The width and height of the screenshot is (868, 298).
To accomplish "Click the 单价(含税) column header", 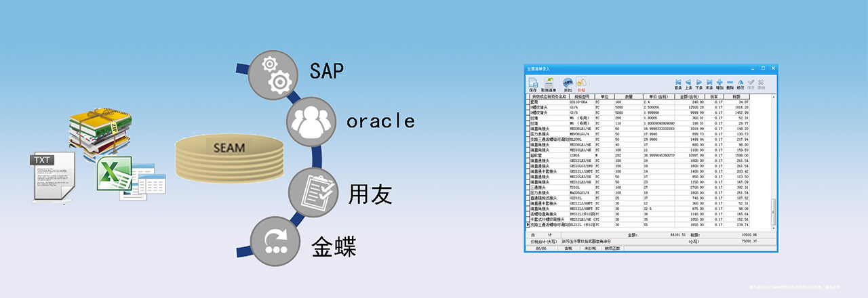I will (x=658, y=97).
